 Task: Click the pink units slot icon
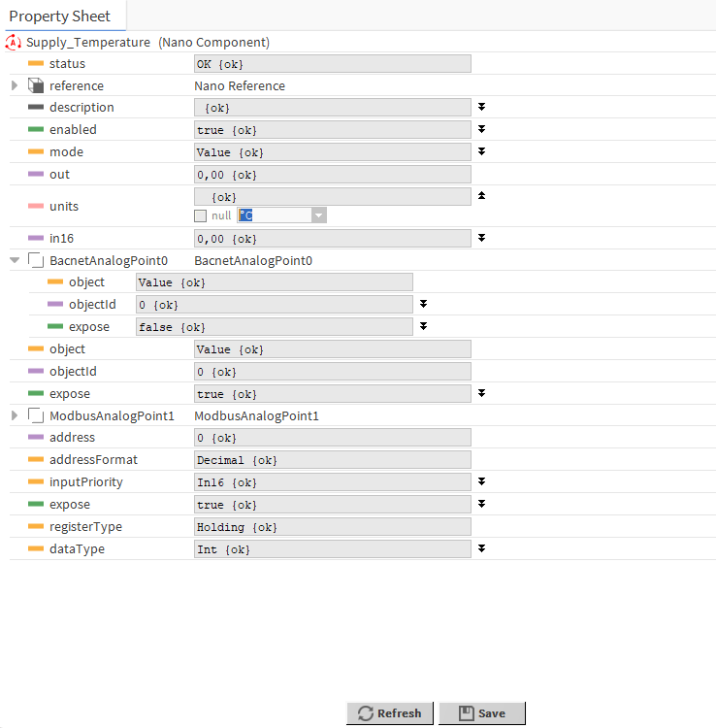coord(36,207)
